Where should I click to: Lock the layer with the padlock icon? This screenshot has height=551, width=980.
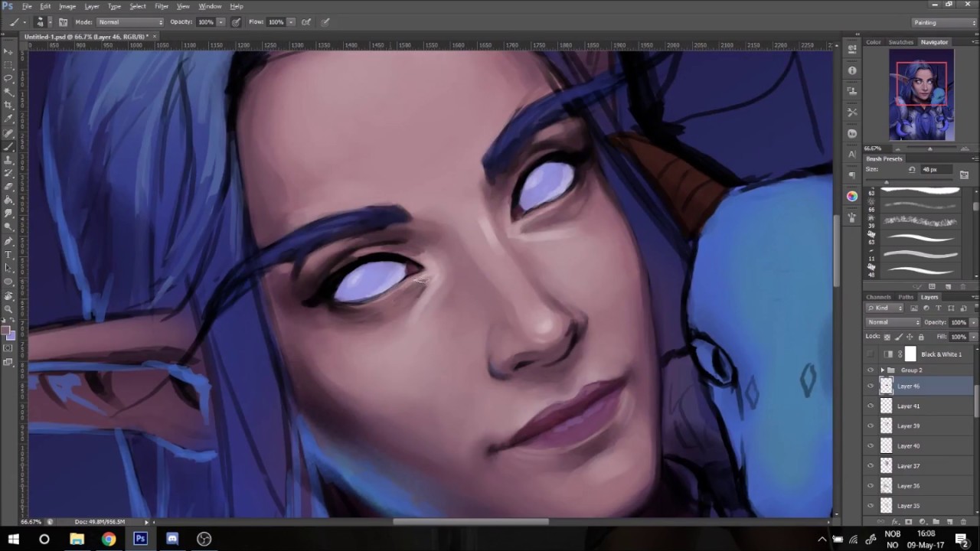921,337
